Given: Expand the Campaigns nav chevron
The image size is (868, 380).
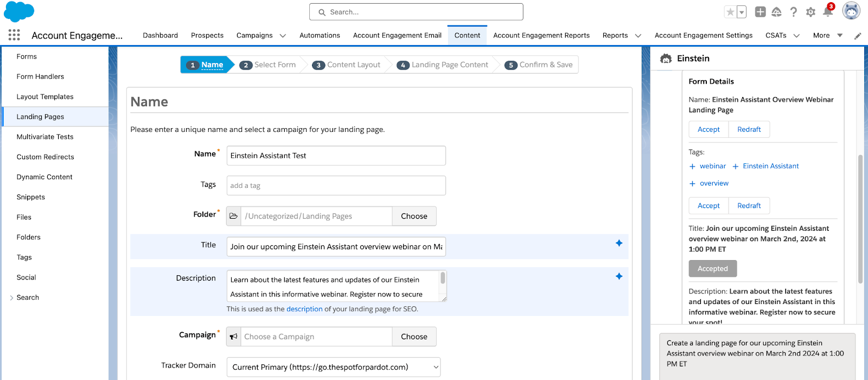Looking at the screenshot, I should tap(283, 36).
